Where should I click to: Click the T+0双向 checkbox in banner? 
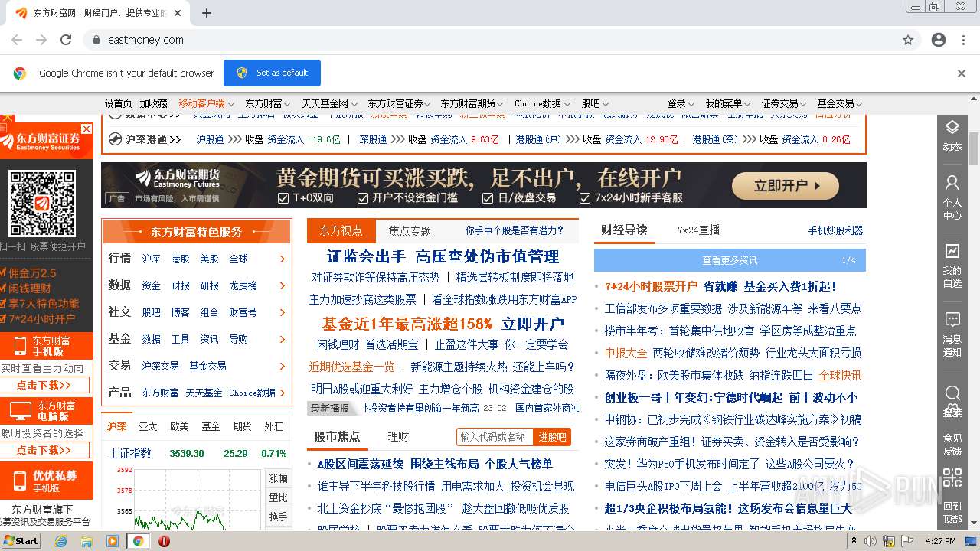point(282,197)
